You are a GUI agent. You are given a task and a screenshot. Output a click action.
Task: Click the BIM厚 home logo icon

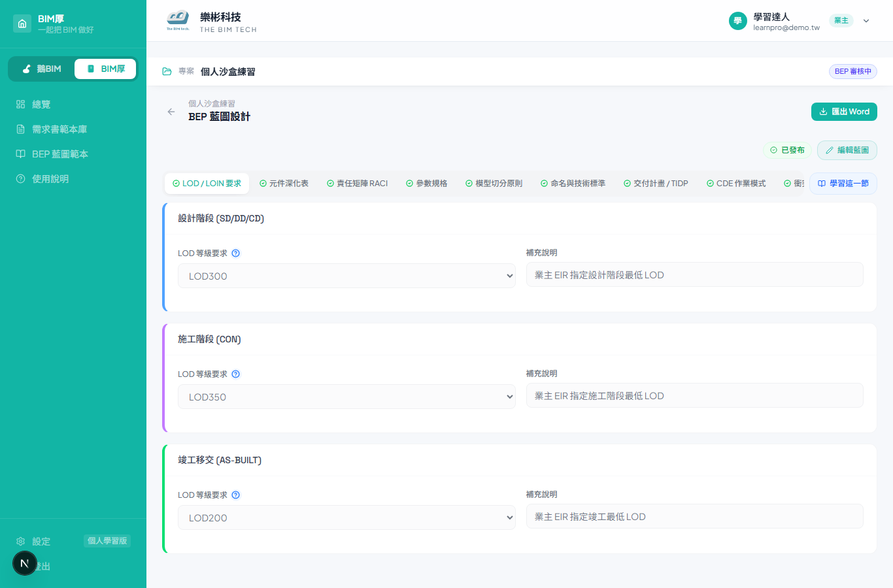22,24
